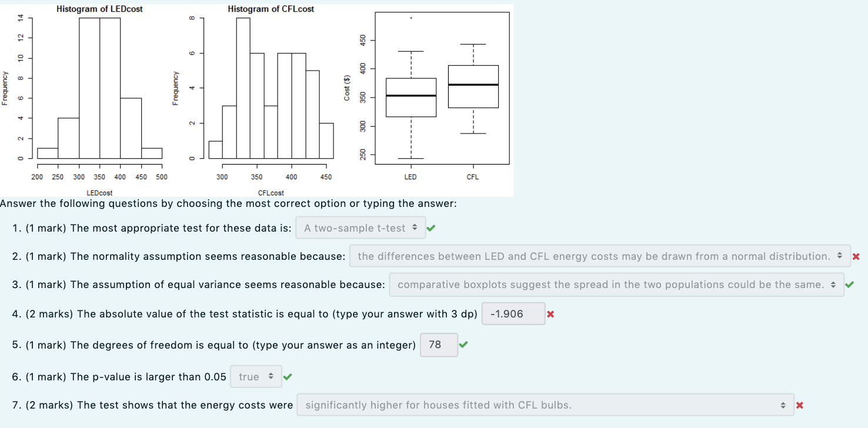Select the degrees of freedom field showing 78
Viewport: 868px width, 428px height.
click(439, 345)
